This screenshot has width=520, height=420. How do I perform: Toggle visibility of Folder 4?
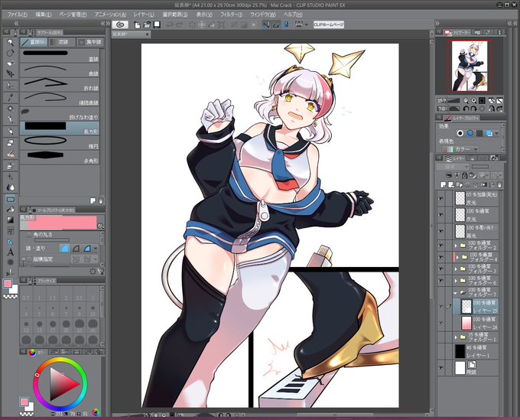(x=440, y=257)
